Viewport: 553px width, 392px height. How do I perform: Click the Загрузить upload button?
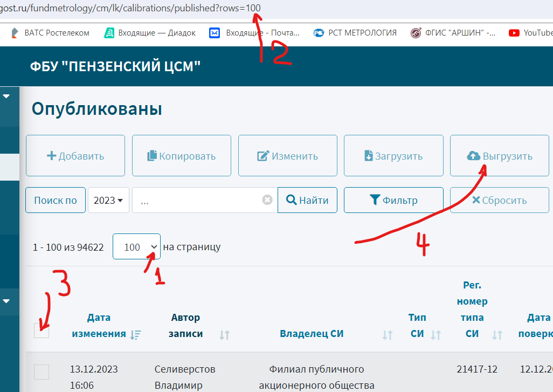point(393,156)
